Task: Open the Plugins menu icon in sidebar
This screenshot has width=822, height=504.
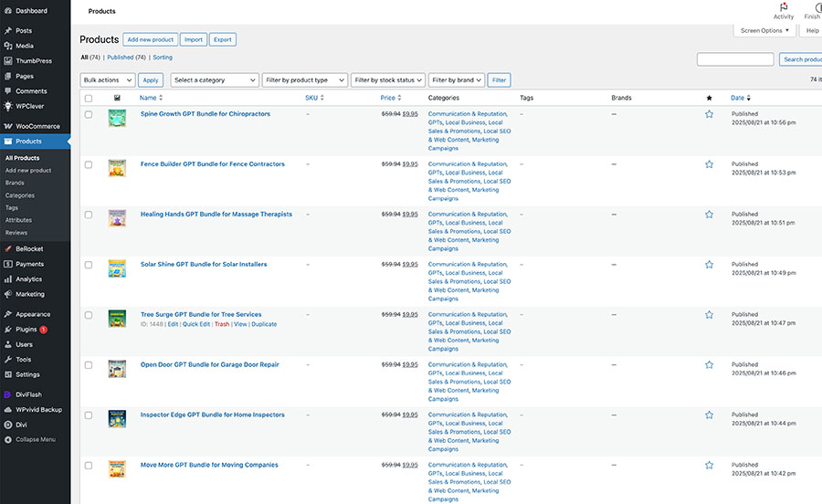Action: [8, 329]
